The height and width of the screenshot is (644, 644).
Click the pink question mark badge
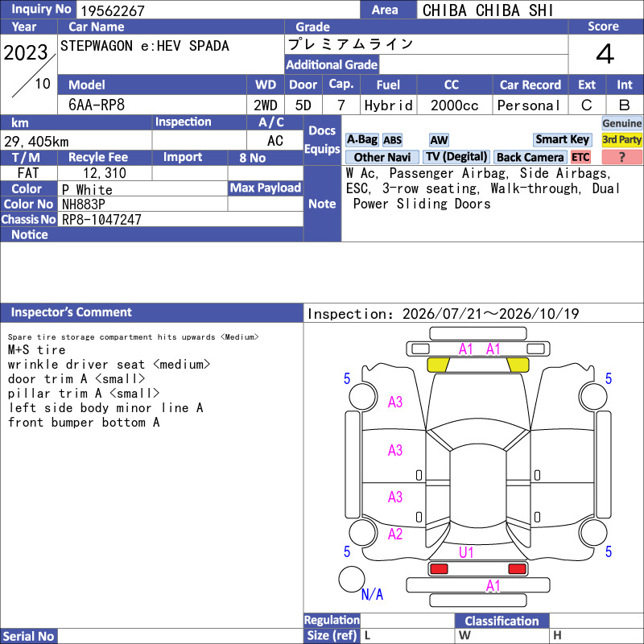coord(621,157)
